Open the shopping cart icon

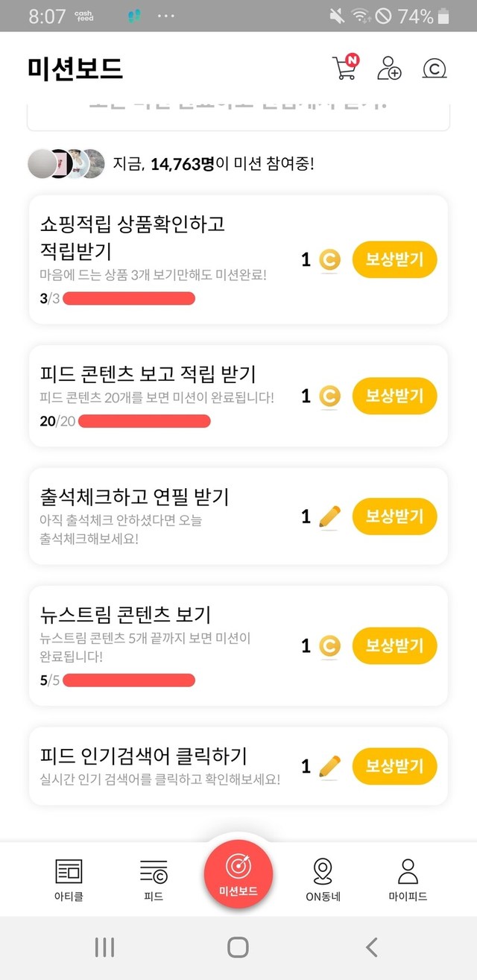tap(344, 68)
